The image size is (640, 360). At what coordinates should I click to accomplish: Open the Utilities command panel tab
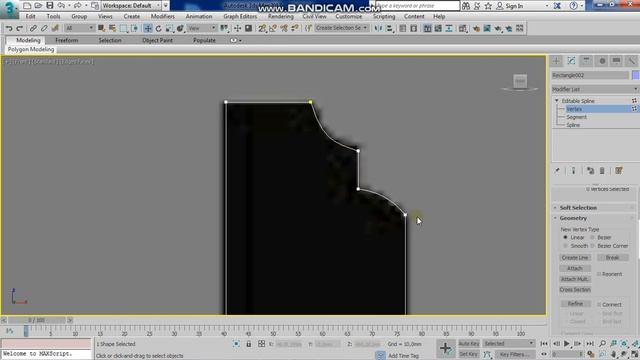pyautogui.click(x=631, y=61)
